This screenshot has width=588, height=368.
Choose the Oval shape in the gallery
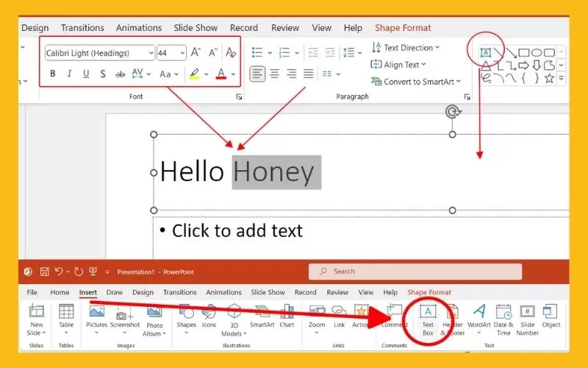pyautogui.click(x=537, y=52)
